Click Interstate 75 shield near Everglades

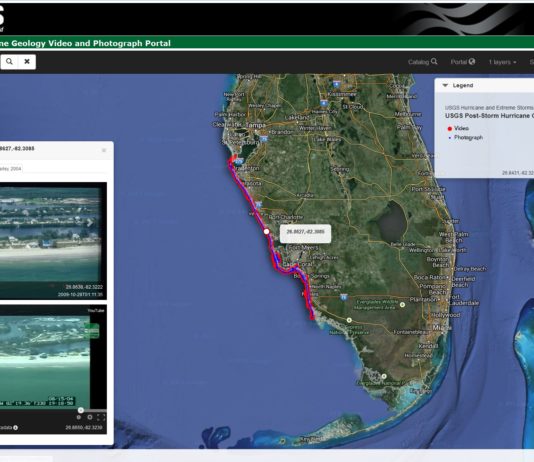point(344,297)
